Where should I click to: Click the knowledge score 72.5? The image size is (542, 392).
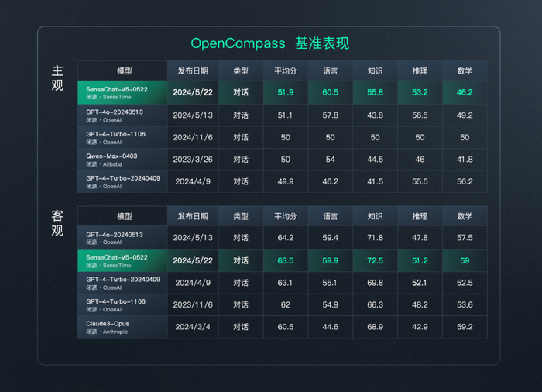click(375, 260)
